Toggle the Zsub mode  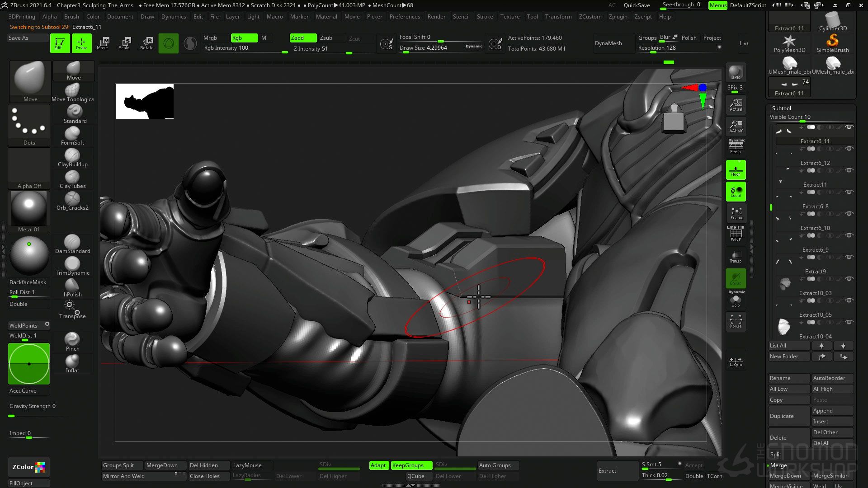click(x=326, y=38)
